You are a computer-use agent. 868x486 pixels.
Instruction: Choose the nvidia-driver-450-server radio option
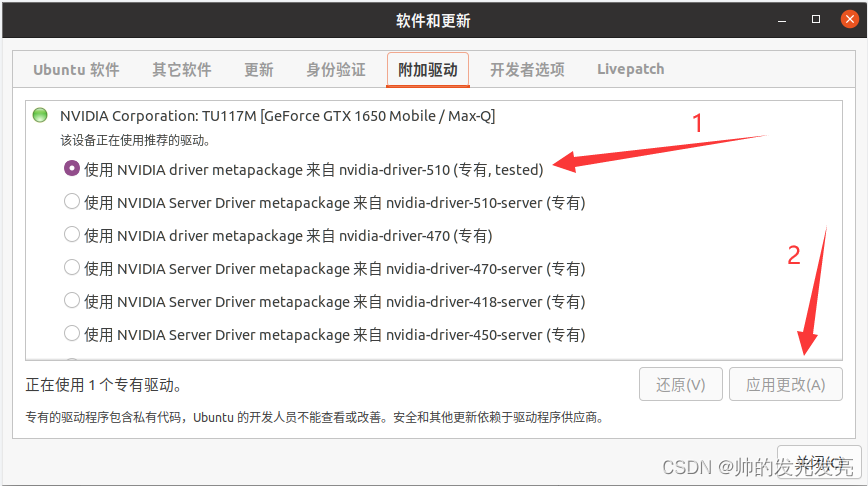click(72, 333)
